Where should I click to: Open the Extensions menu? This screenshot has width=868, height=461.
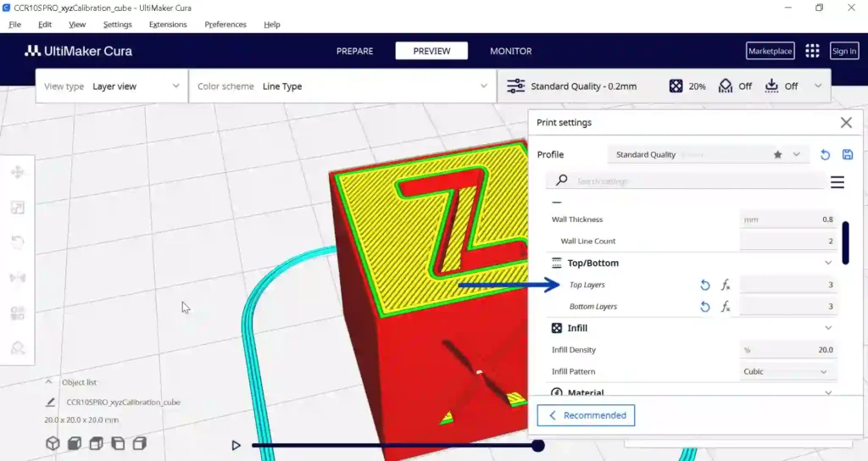168,25
